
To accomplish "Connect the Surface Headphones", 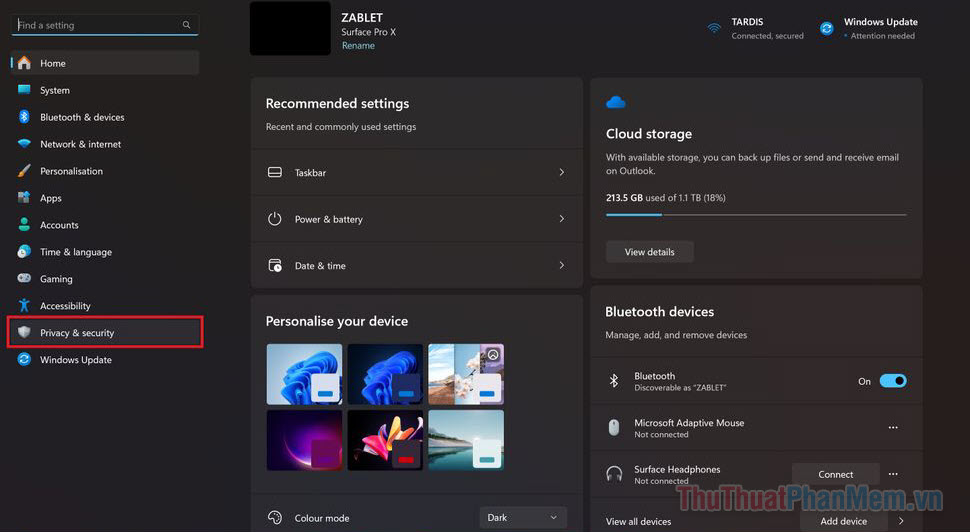I will 836,474.
